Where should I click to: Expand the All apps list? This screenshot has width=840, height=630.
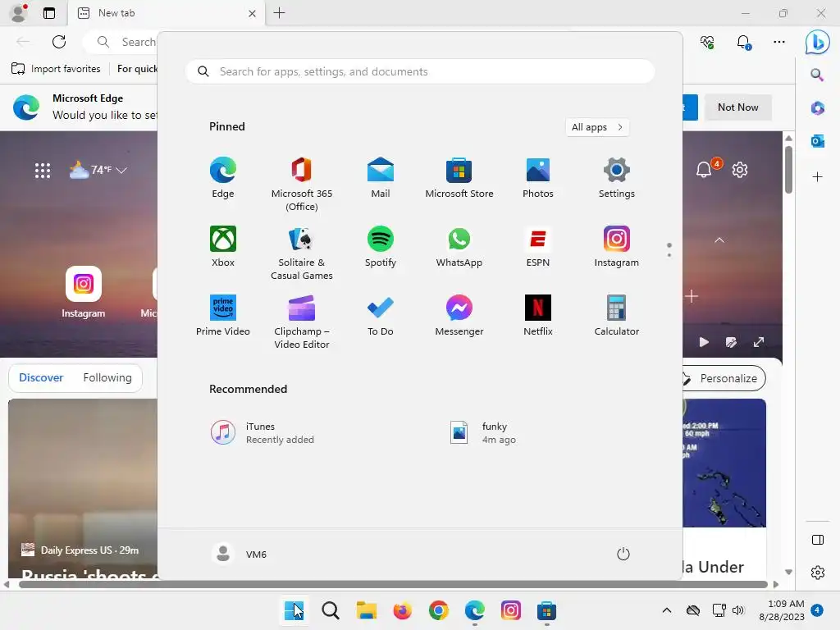click(x=597, y=127)
